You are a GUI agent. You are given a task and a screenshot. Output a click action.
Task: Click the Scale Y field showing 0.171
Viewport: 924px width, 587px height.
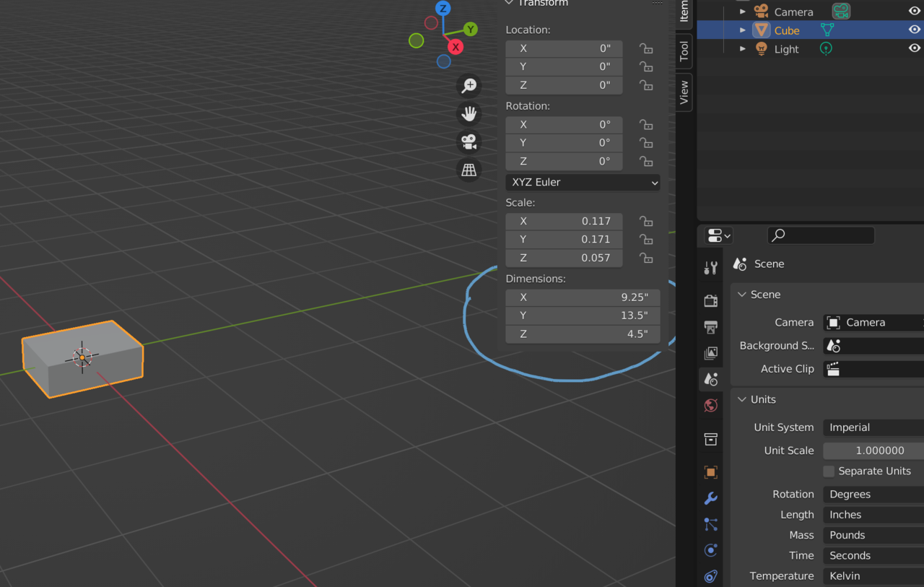564,239
